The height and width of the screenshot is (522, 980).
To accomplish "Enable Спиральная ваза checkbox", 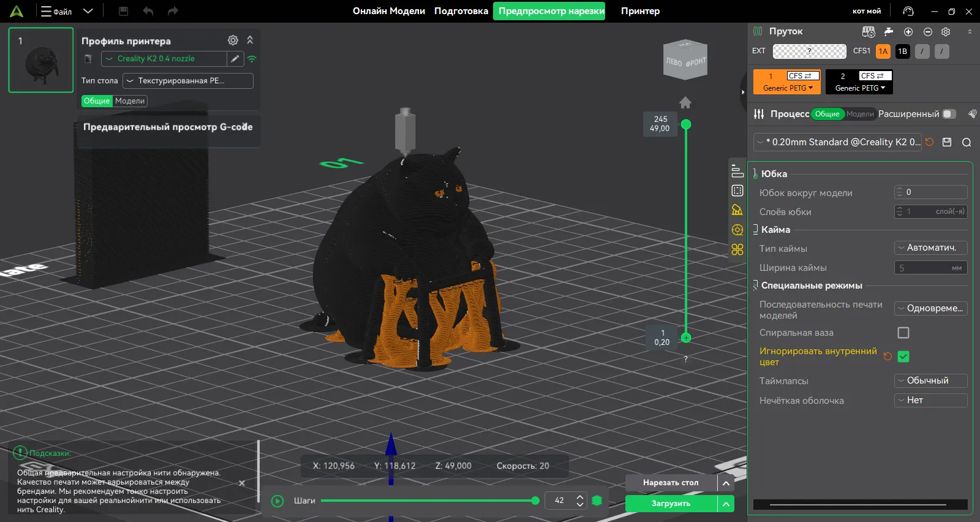I will (903, 333).
